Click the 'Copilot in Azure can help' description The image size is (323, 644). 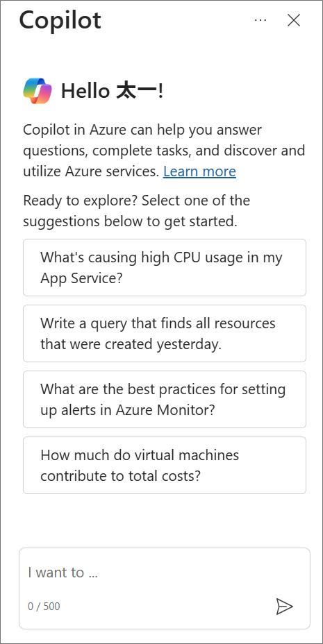(x=164, y=151)
